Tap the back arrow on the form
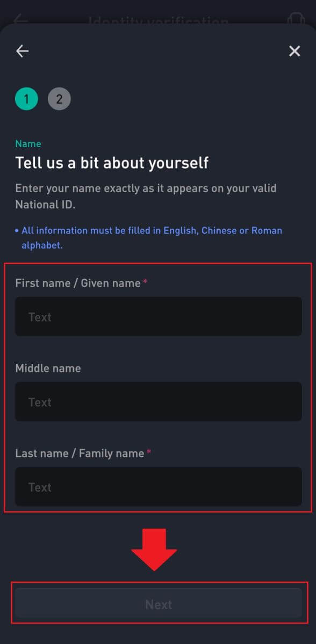 [21, 51]
